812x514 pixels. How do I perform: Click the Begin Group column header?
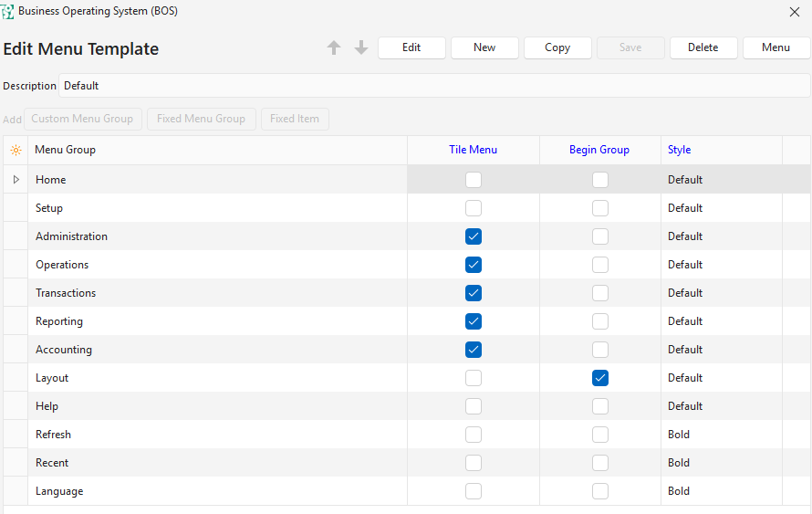(599, 150)
